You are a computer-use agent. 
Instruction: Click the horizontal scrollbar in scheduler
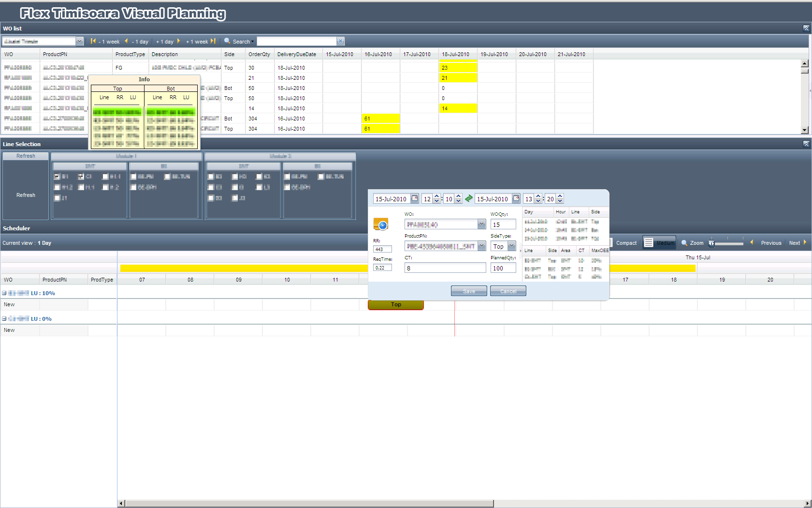tap(309, 504)
